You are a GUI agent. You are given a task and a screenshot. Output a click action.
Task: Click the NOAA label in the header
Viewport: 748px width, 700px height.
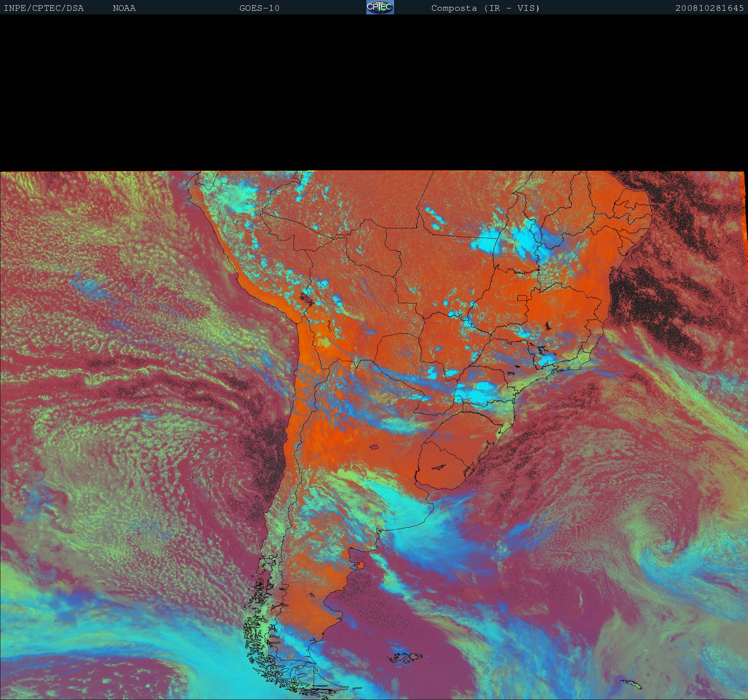tap(124, 8)
